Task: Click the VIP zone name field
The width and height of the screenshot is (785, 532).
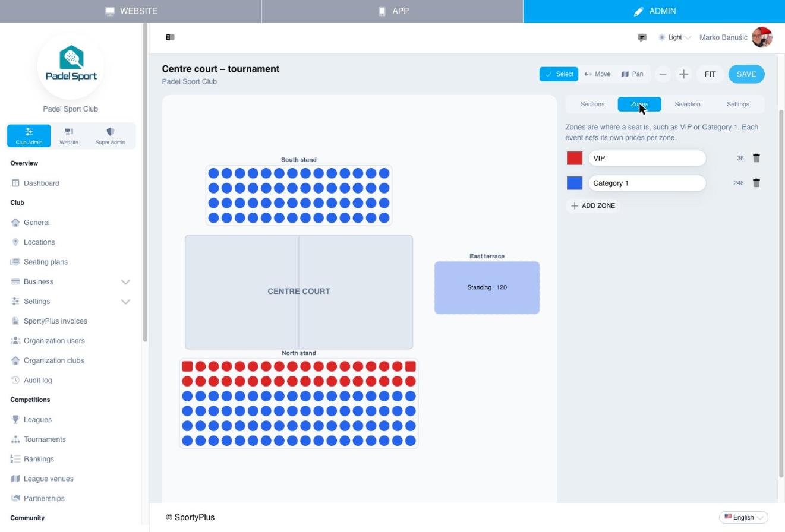Action: (647, 158)
